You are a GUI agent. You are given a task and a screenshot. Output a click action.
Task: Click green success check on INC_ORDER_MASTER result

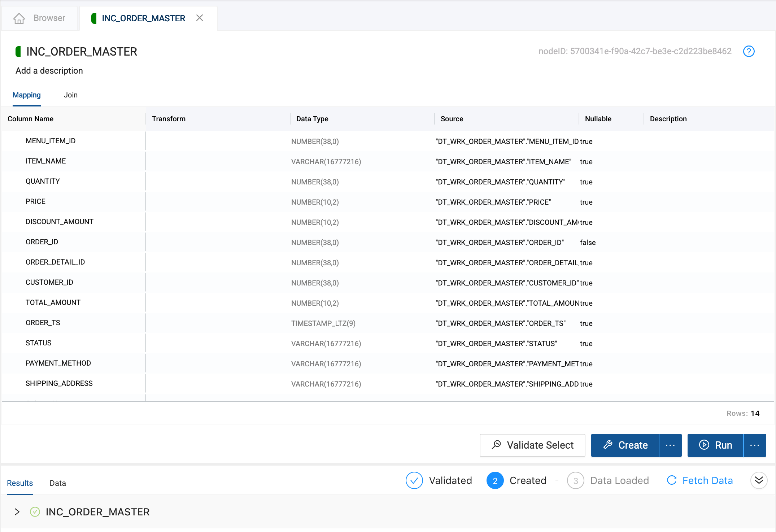[x=35, y=512]
